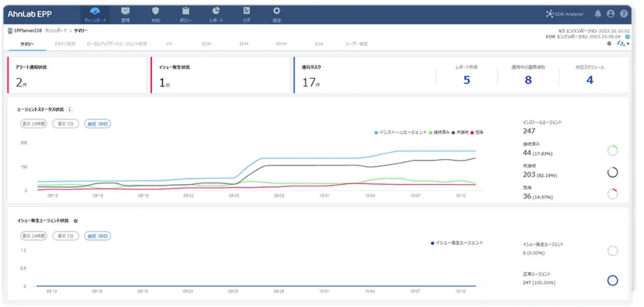Click the 接続済み value 44 (17.81%)
The image size is (644, 307).
537,153
